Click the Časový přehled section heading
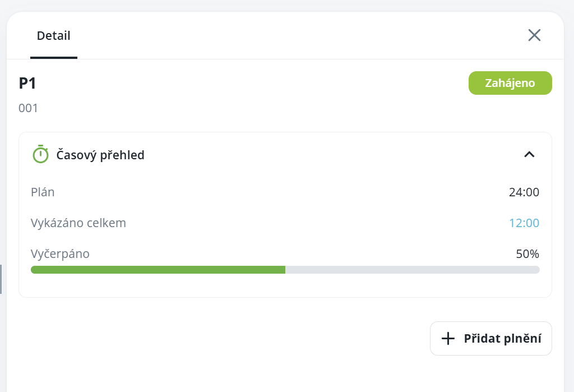The height and width of the screenshot is (392, 574). click(100, 155)
